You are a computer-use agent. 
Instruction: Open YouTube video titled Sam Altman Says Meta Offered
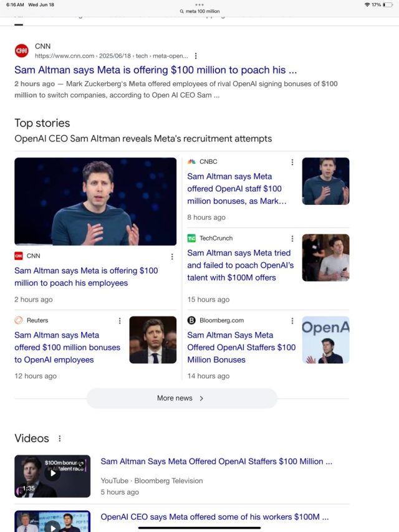click(x=216, y=462)
